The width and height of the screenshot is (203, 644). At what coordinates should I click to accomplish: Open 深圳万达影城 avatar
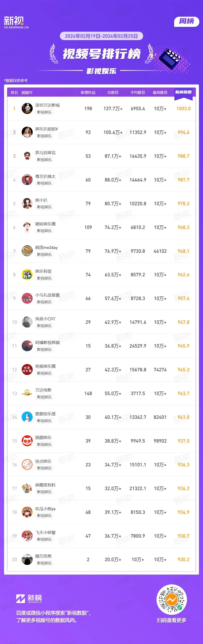(27, 108)
